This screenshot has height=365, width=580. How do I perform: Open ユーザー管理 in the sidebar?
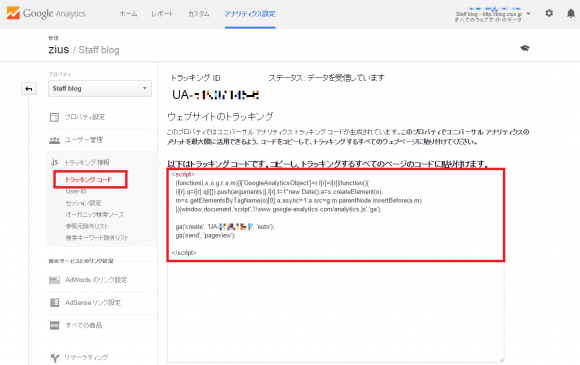pos(84,140)
